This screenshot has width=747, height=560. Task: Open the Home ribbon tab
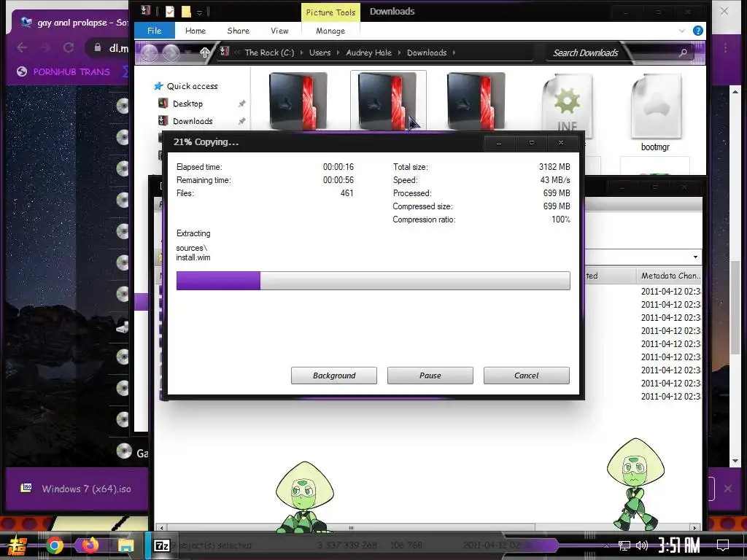click(x=196, y=31)
